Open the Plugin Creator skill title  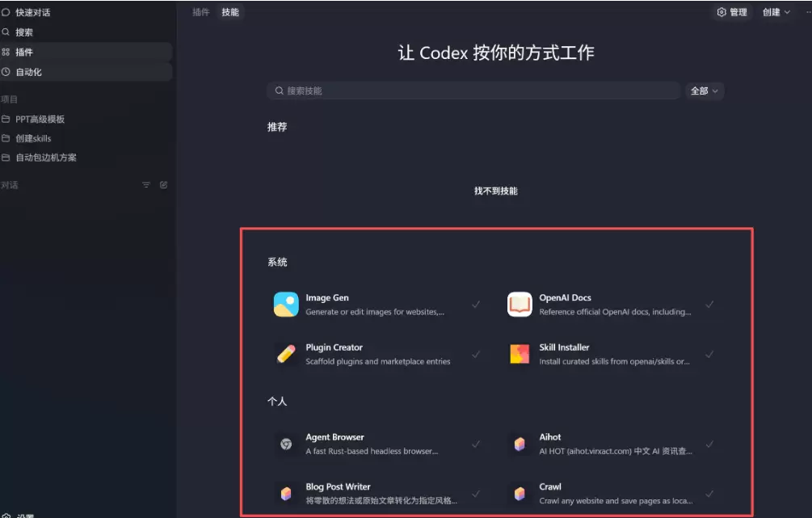(334, 347)
